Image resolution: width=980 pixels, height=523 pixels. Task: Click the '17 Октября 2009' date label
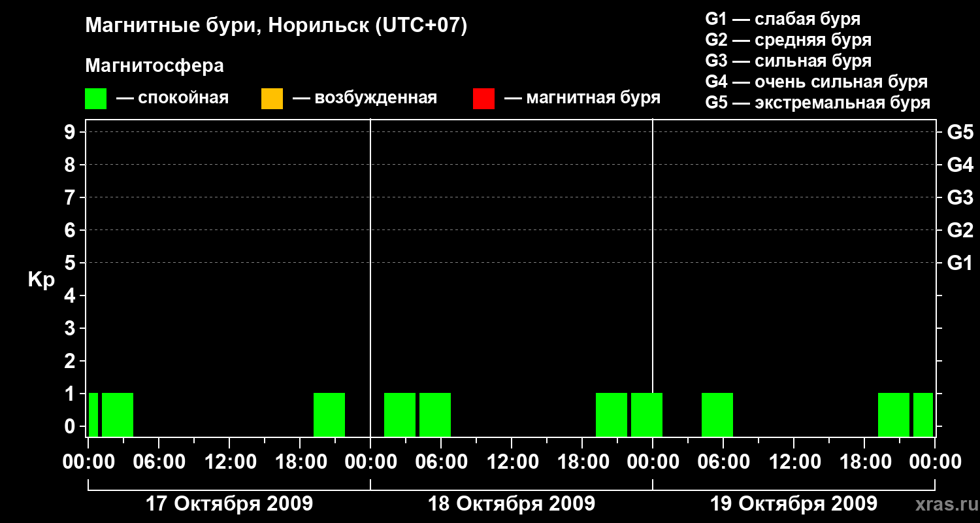[229, 504]
